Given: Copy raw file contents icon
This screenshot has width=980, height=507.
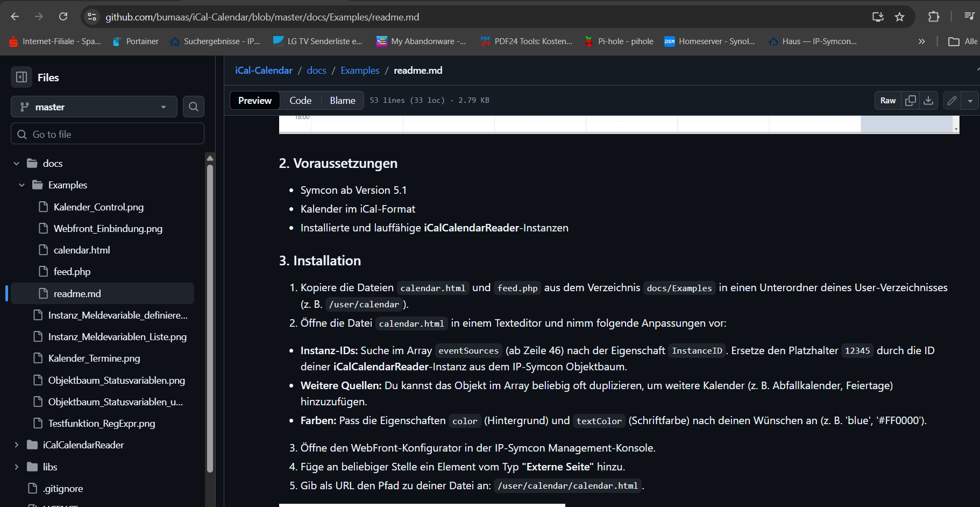Looking at the screenshot, I should (x=911, y=101).
